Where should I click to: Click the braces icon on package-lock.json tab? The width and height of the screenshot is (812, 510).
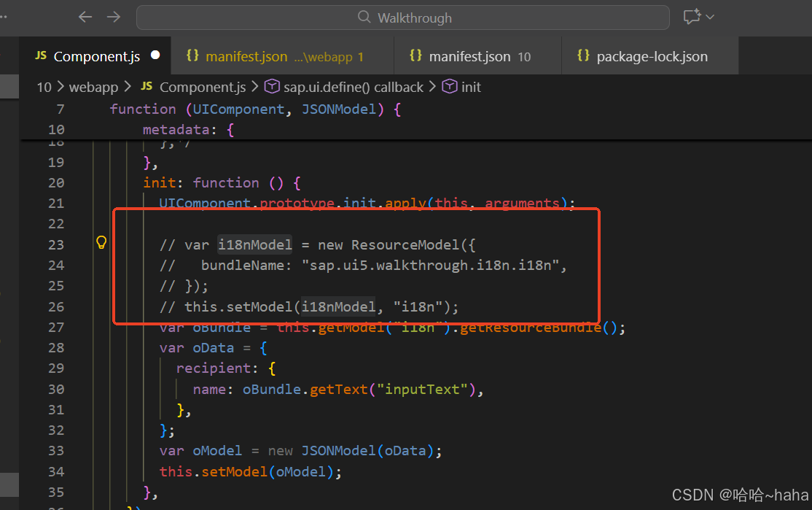(584, 55)
